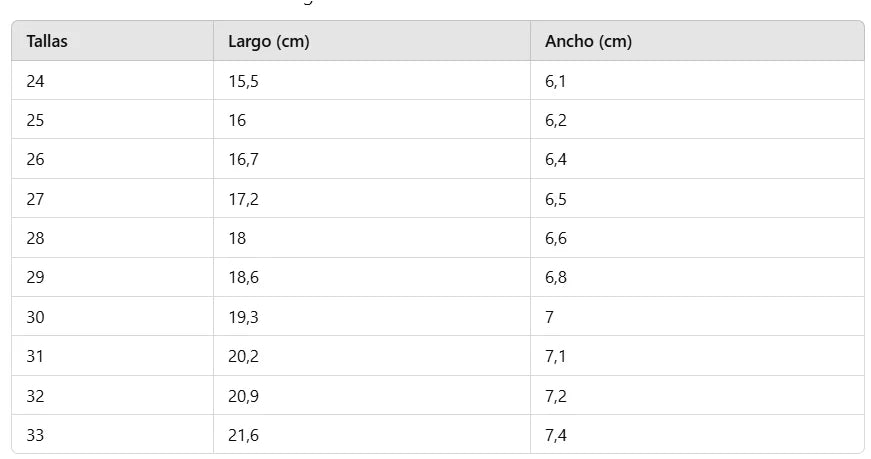Screen dimensions: 871x459
Task: Select the length value 19,3
Action: (243, 317)
